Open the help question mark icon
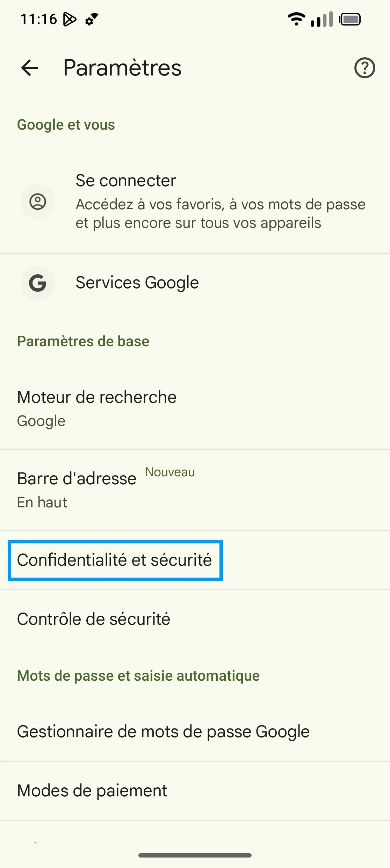Image resolution: width=390 pixels, height=868 pixels. [364, 68]
